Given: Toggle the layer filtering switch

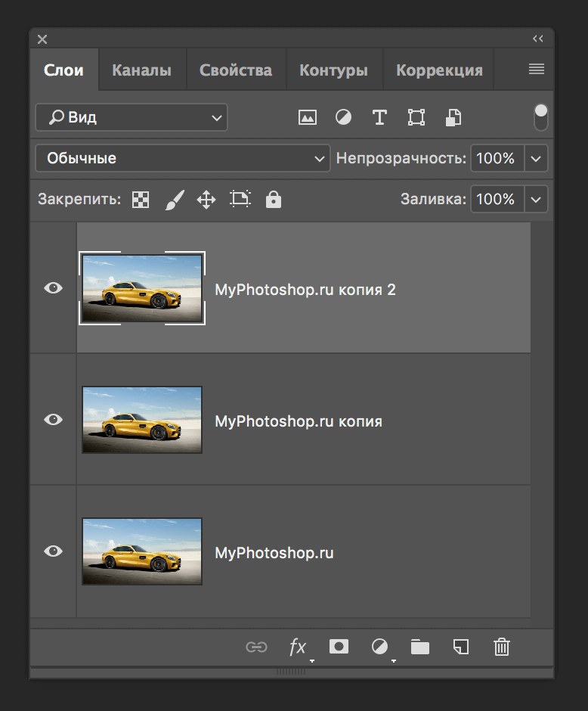Looking at the screenshot, I should 540,117.
